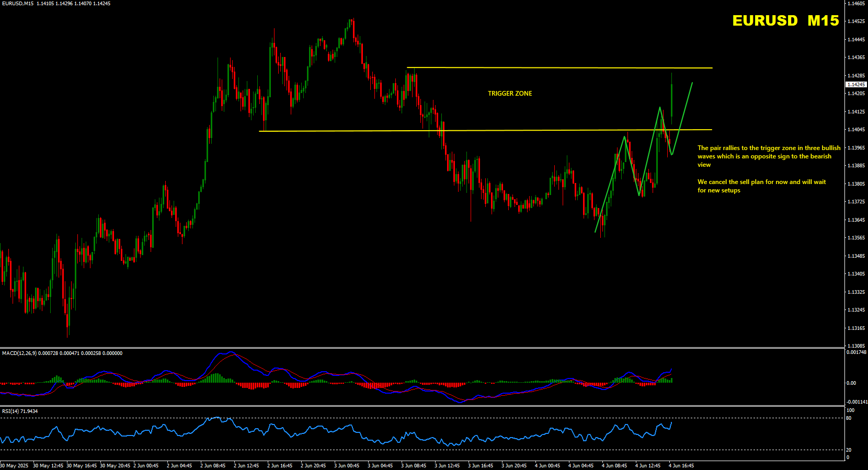
Task: Select the "pair rallies to the trigger zone" annotation
Action: point(769,156)
